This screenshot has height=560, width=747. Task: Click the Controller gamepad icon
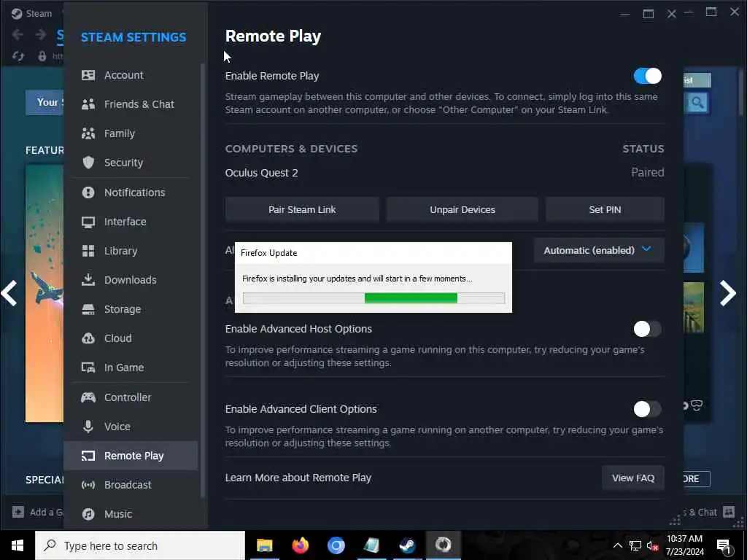pos(88,397)
